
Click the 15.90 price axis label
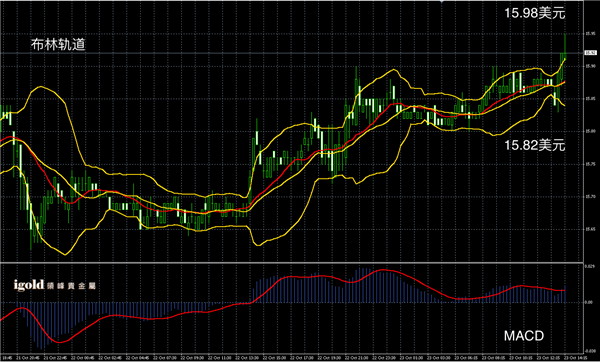(x=589, y=66)
